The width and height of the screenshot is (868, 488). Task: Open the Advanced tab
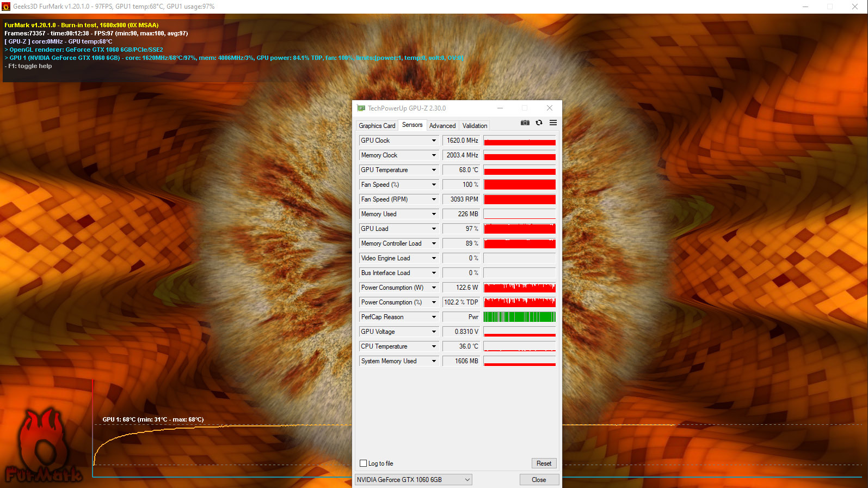(442, 125)
